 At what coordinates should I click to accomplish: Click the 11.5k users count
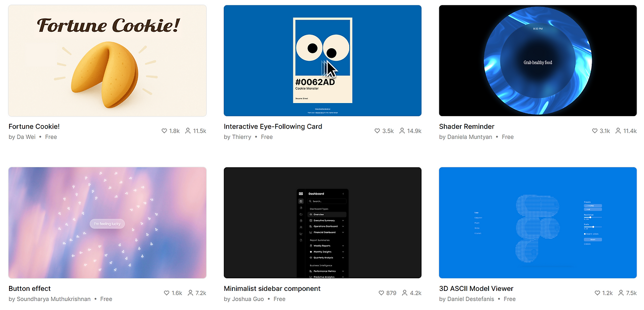click(200, 131)
